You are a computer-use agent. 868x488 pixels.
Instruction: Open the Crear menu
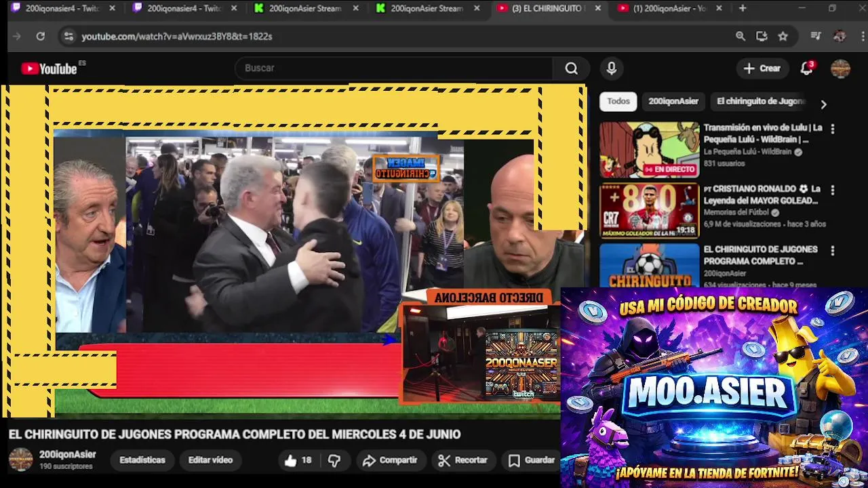point(762,68)
